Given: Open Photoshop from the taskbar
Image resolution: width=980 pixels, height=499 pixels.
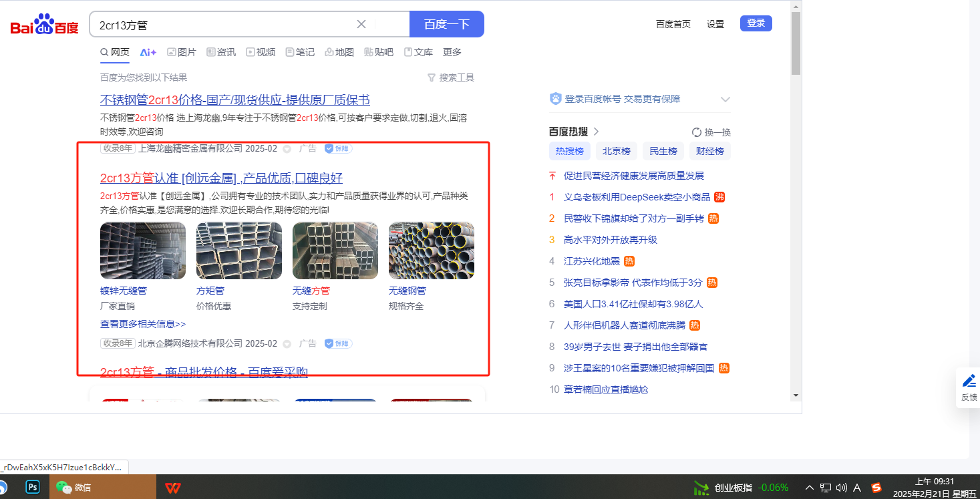Looking at the screenshot, I should pyautogui.click(x=32, y=487).
